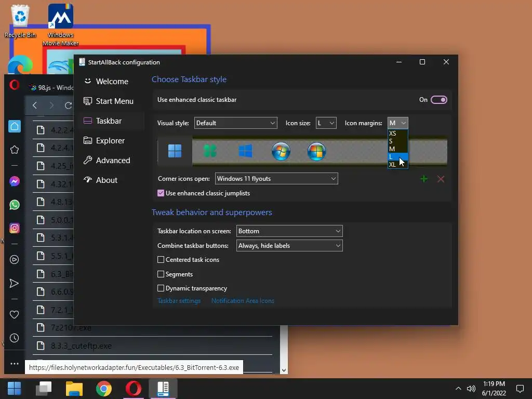
Task: Click the red X remove icon
Action: point(441,179)
